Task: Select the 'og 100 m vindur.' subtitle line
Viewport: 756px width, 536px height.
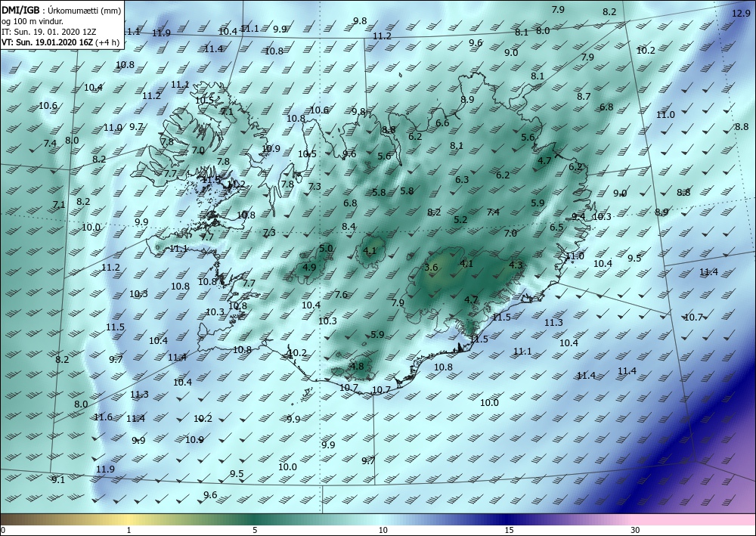Action: 33,21
